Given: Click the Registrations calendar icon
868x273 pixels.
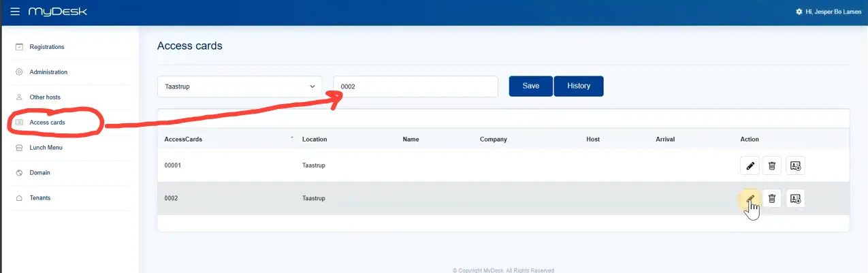Looking at the screenshot, I should 19,47.
